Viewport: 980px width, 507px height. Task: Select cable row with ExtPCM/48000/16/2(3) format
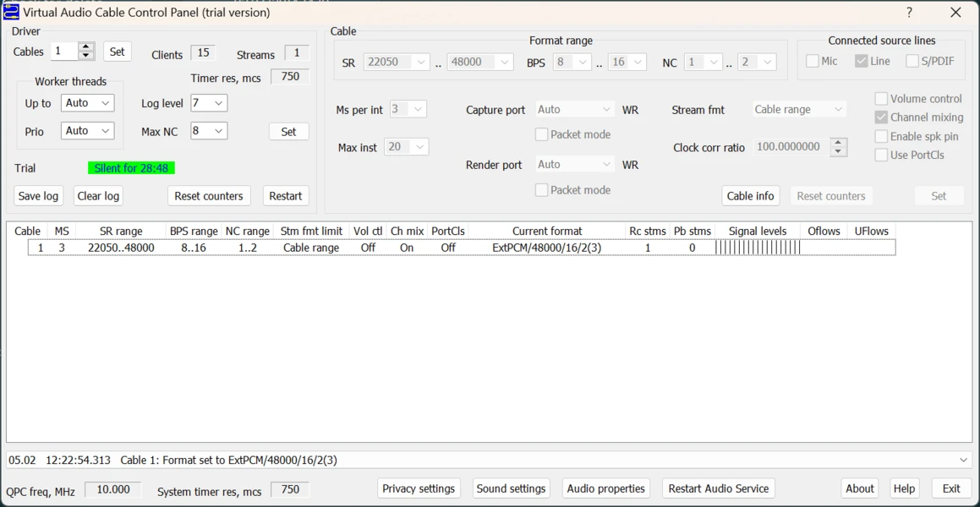tap(462, 248)
